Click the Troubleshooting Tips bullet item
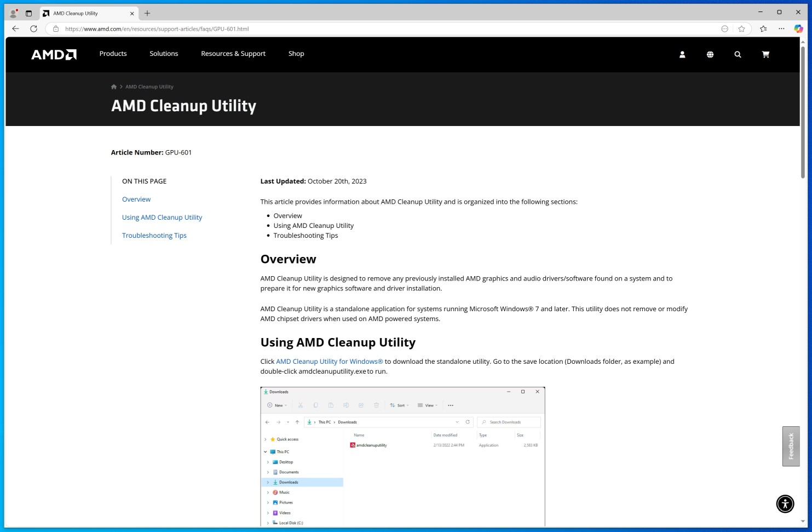Viewport: 812px width, 532px height. click(x=306, y=236)
